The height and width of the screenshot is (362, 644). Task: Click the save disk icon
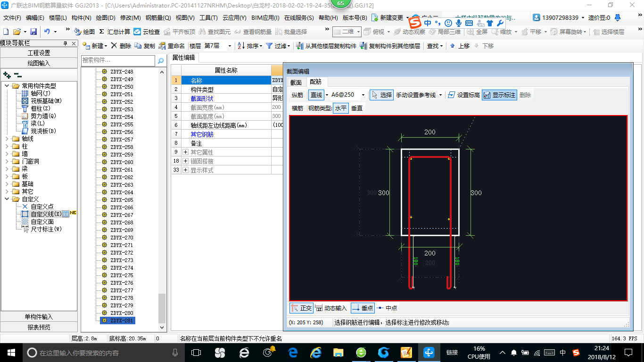click(33, 32)
